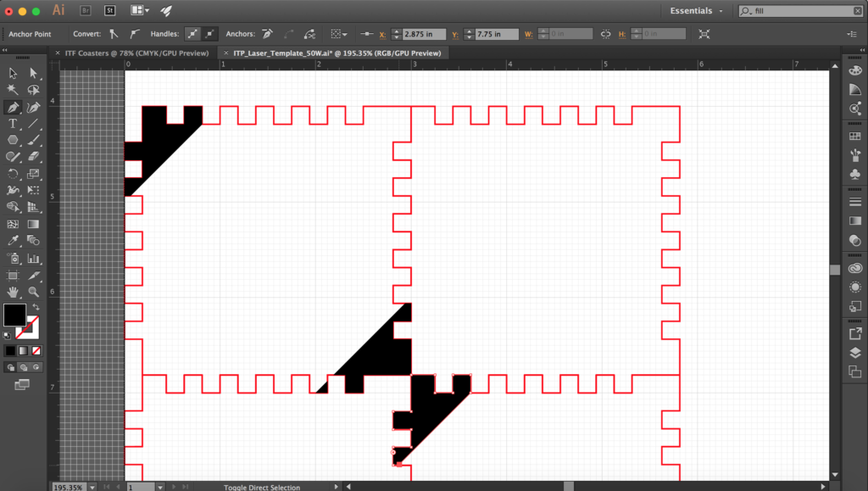
Task: Open the Essentials workspace dropdown
Action: [x=696, y=10]
